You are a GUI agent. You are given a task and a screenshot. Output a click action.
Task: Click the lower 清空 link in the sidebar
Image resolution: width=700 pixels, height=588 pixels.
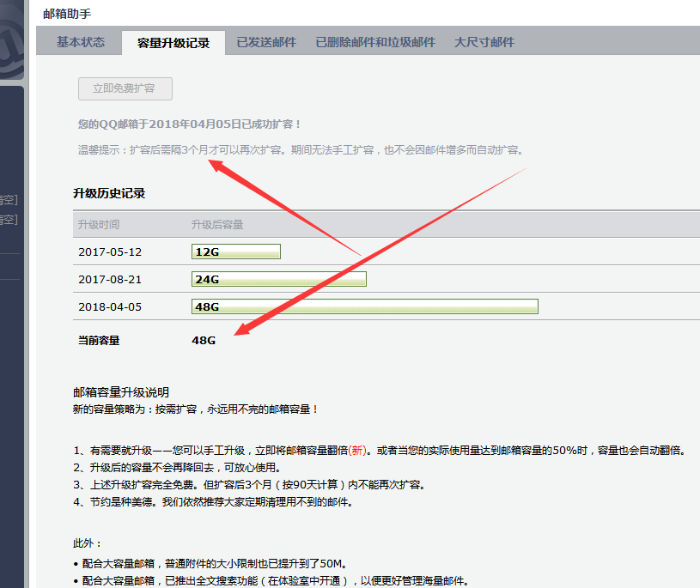(8, 220)
